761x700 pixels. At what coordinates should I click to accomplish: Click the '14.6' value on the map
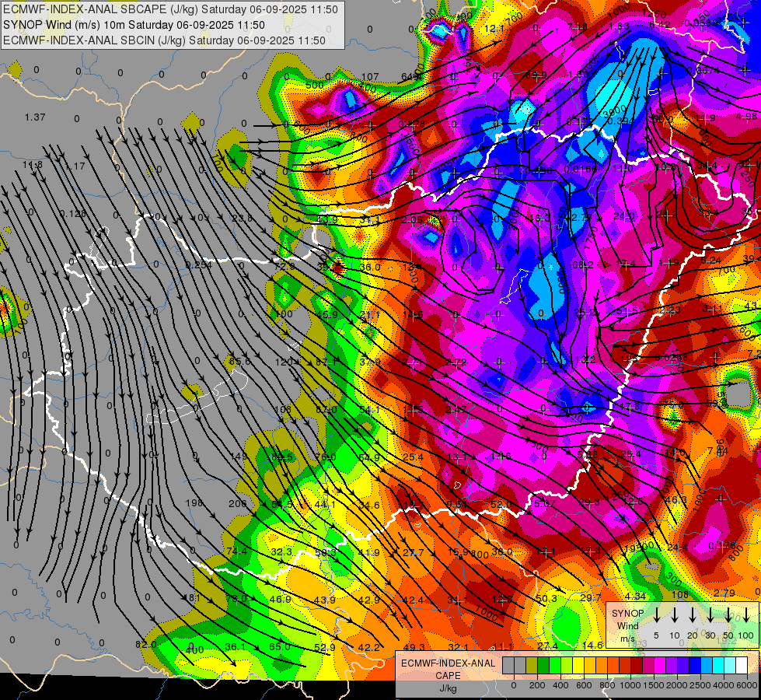[x=592, y=645]
